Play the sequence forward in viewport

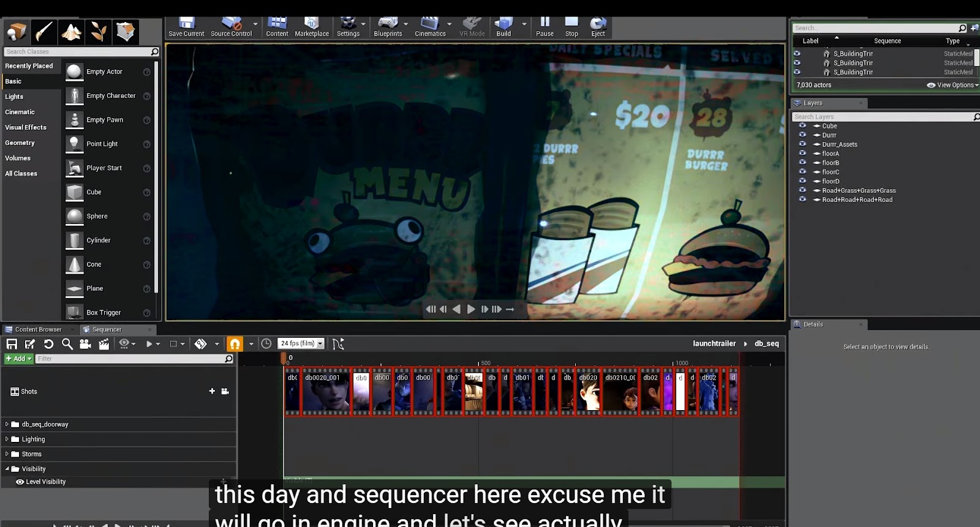[471, 309]
